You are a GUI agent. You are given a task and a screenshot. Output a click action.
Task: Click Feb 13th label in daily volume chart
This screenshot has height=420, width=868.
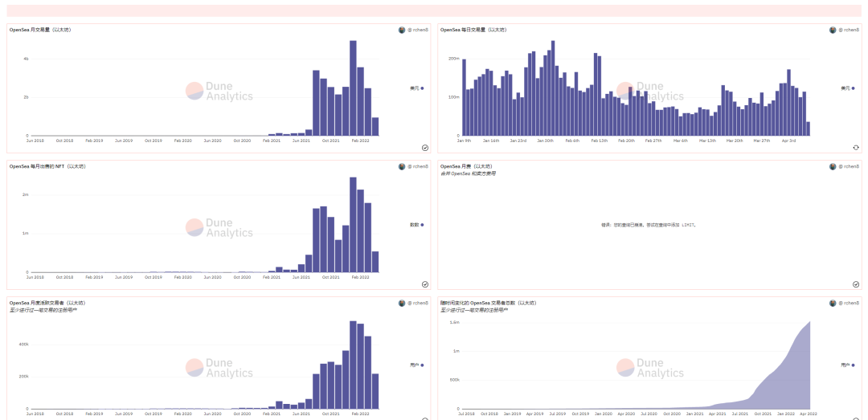pyautogui.click(x=600, y=141)
